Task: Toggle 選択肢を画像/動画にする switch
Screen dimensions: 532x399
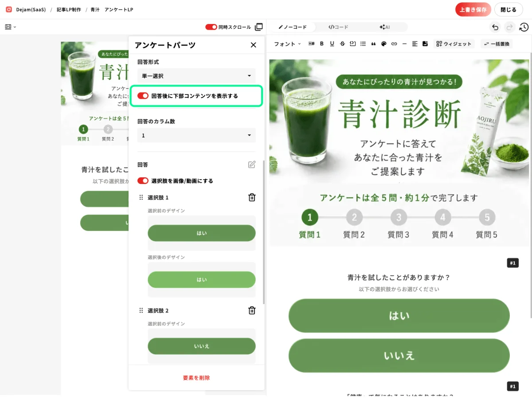Action: click(x=143, y=181)
